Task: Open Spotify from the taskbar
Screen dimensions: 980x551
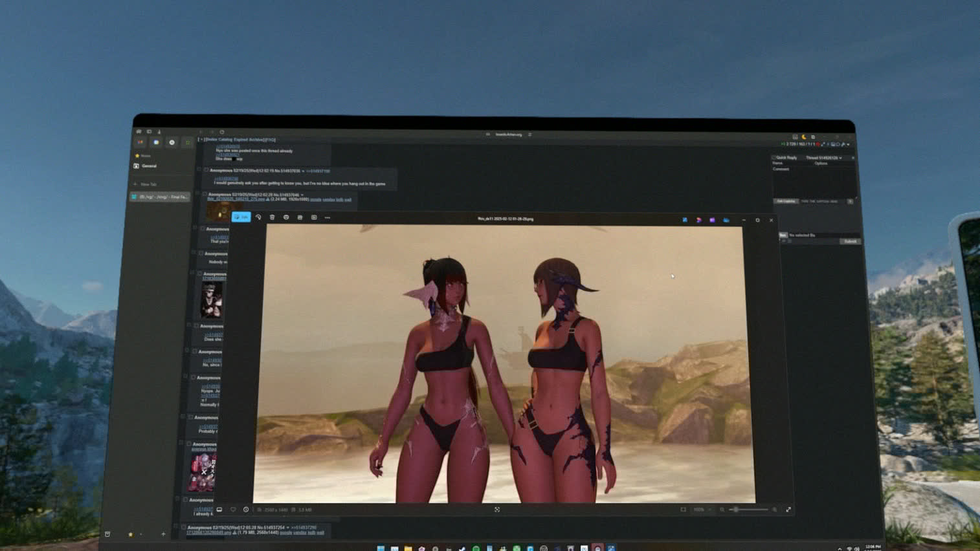Action: pos(476,548)
